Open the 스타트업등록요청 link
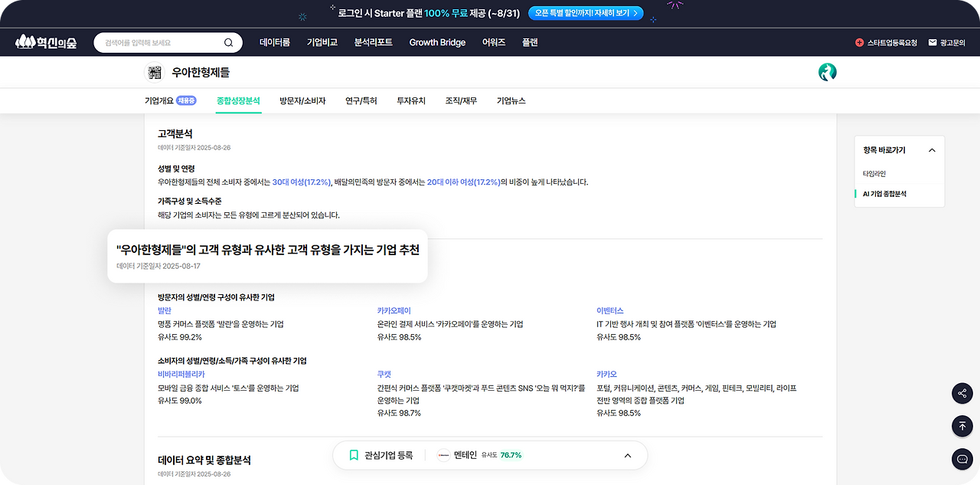Viewport: 980px width, 485px height. tap(891, 43)
